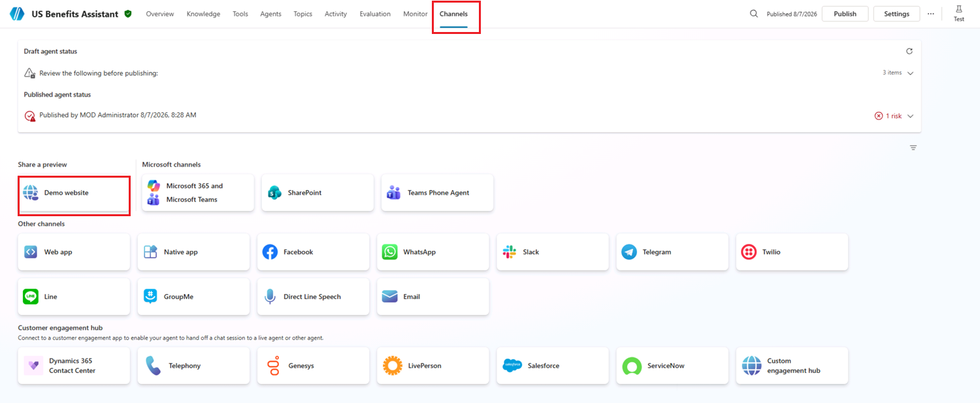The image size is (980, 403).
Task: Click the Copilot Studio logo icon
Action: [x=17, y=14]
